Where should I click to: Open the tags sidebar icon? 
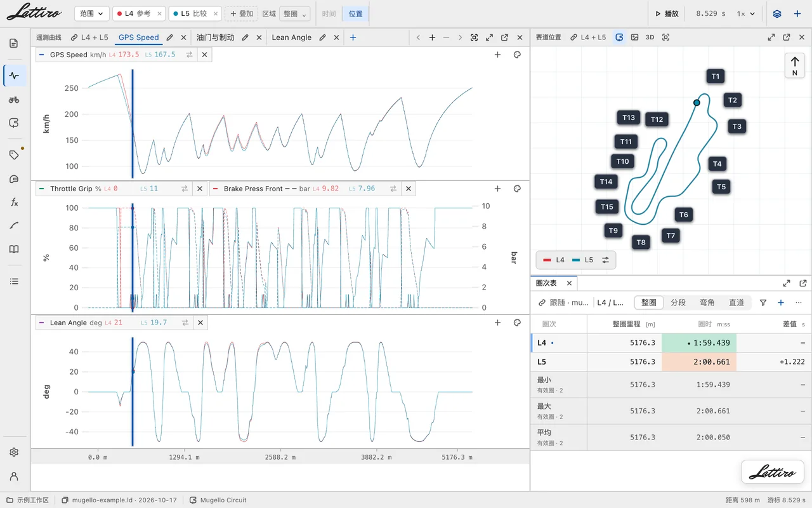[x=14, y=155]
